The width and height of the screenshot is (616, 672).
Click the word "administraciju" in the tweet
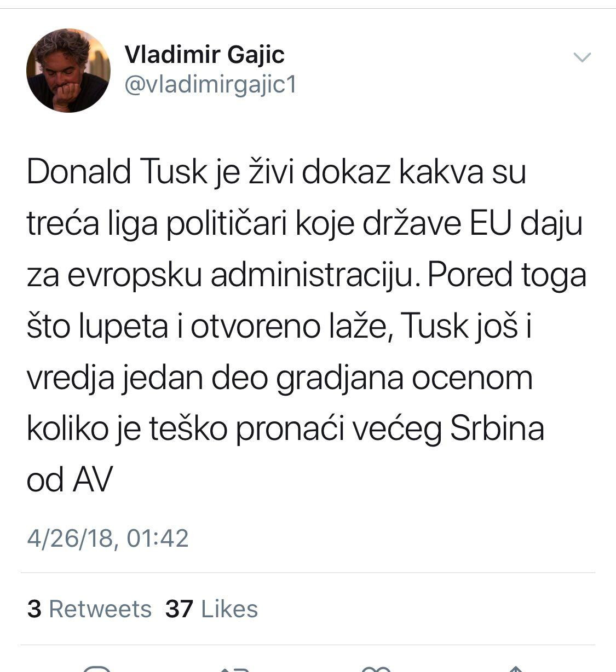click(x=310, y=275)
